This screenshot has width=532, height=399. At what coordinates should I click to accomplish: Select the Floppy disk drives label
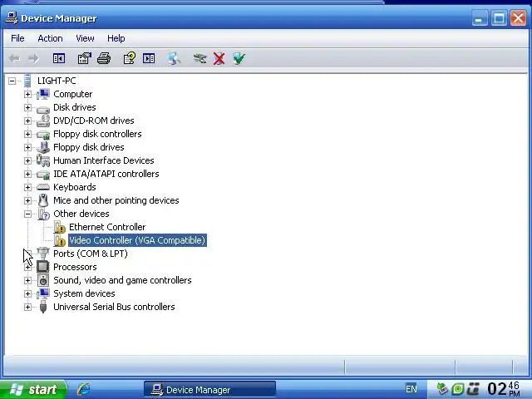click(x=89, y=147)
